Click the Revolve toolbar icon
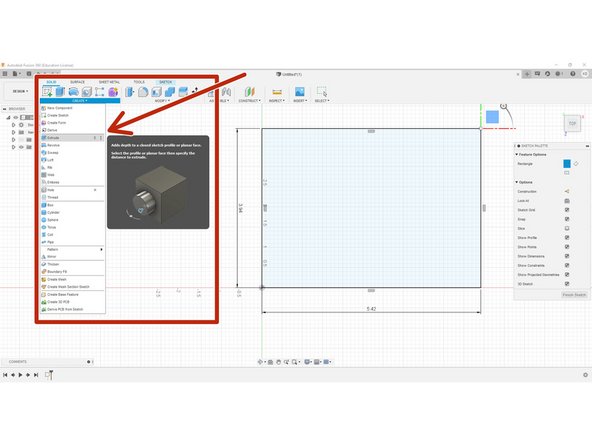 tap(73, 92)
